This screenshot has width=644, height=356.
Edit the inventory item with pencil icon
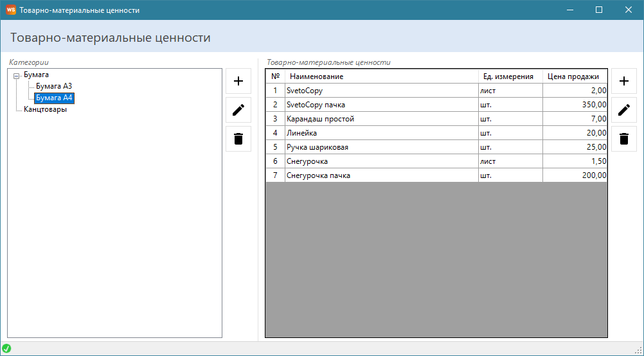point(623,110)
